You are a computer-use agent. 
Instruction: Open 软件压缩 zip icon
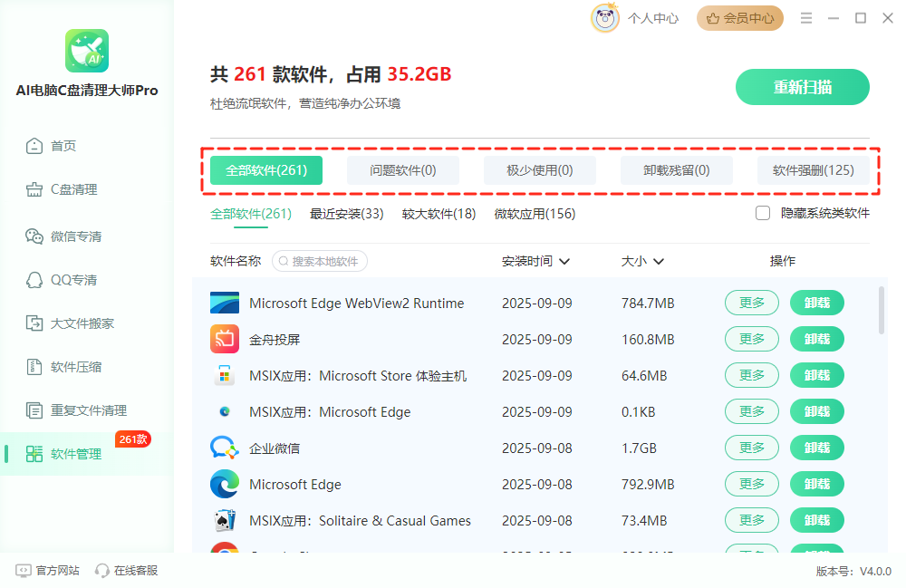34,367
